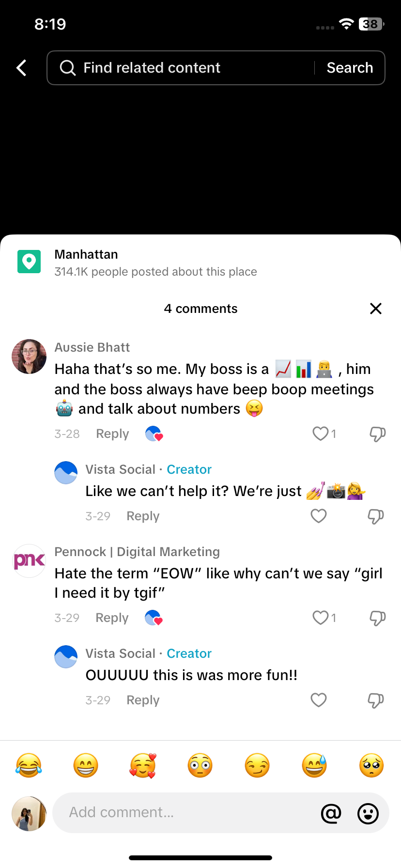Tap the creator-liked badge on Aussie Bhatt's comment
The image size is (401, 868).
coord(154,434)
